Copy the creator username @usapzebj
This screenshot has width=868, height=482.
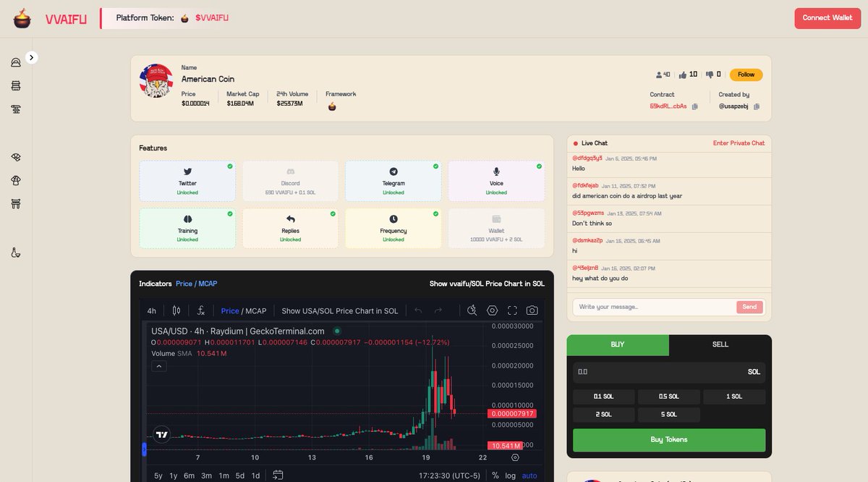(x=757, y=106)
